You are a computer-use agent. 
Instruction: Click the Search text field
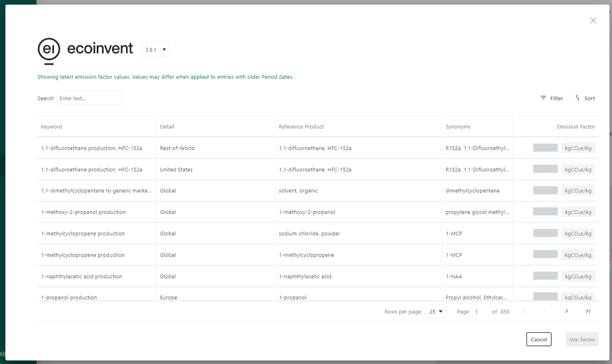[x=90, y=98]
